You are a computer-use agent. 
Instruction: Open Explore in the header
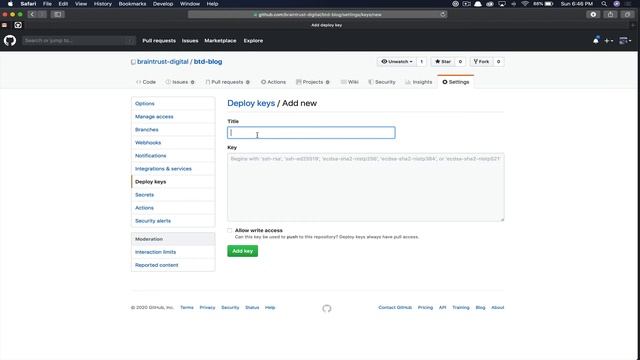pyautogui.click(x=253, y=41)
